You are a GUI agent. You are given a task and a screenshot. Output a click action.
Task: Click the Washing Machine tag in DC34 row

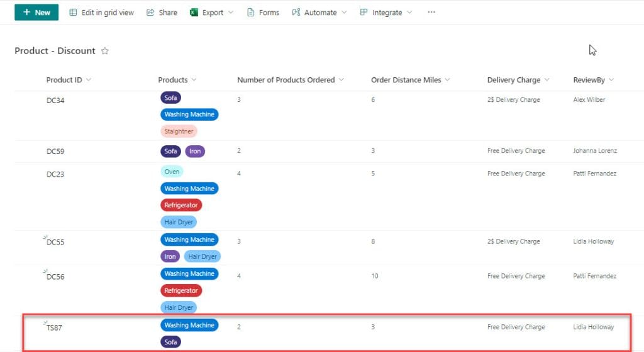[x=189, y=114]
